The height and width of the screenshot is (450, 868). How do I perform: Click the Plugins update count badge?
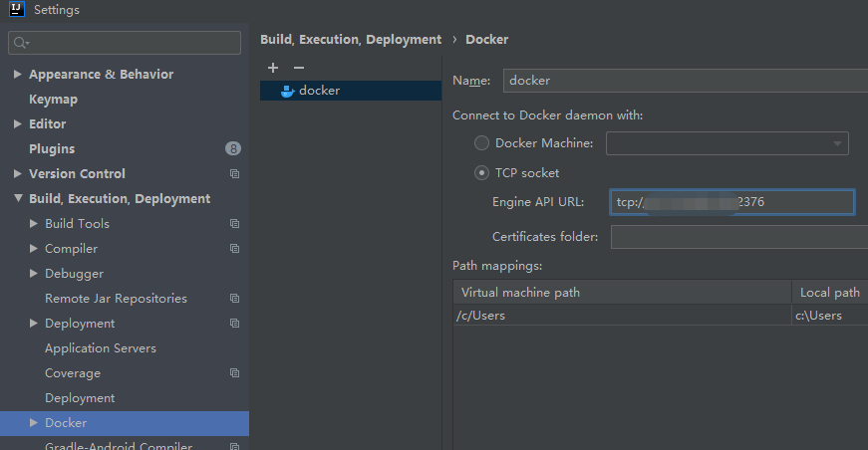pos(233,148)
